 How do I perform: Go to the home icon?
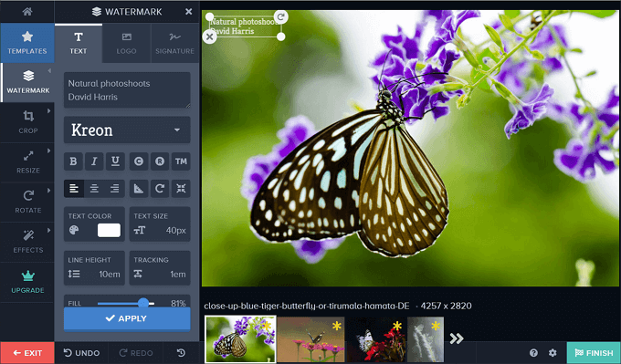[27, 12]
